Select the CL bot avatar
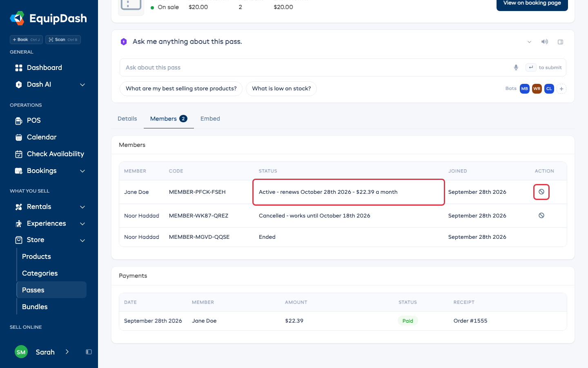The height and width of the screenshot is (368, 588). pos(549,89)
